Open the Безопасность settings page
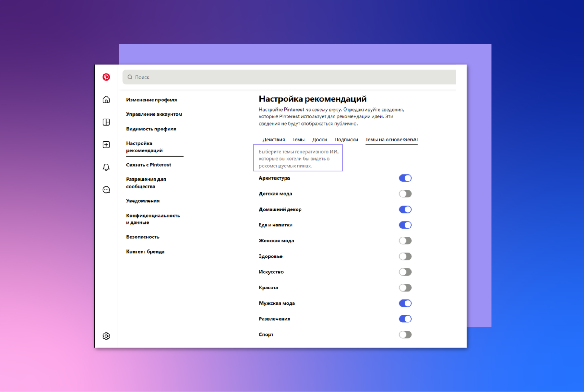584x392 pixels. click(143, 237)
